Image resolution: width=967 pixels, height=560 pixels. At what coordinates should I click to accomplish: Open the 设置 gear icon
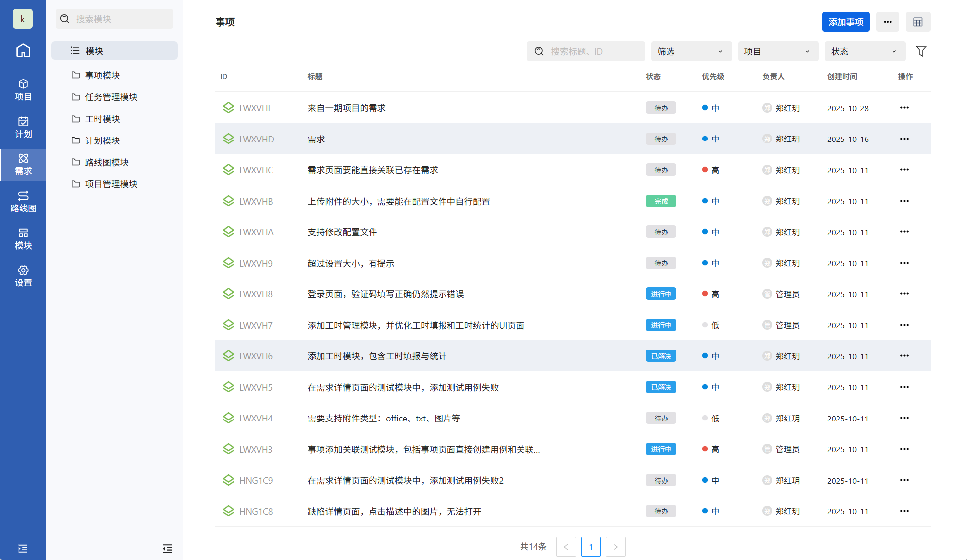pyautogui.click(x=23, y=276)
